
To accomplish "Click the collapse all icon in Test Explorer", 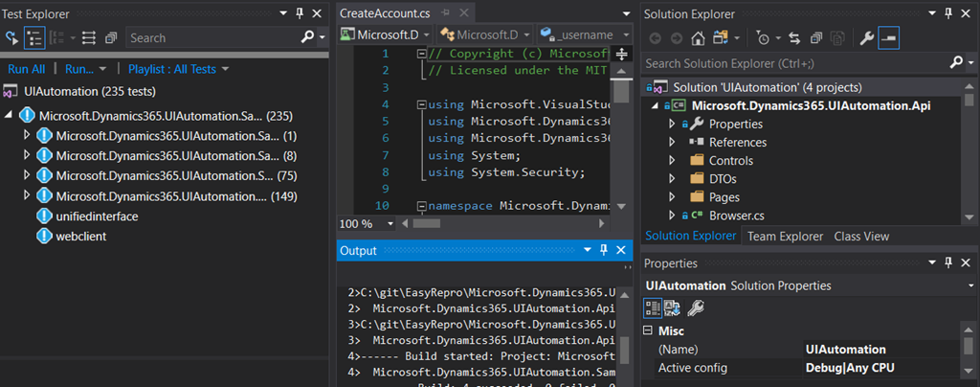I will tap(111, 37).
